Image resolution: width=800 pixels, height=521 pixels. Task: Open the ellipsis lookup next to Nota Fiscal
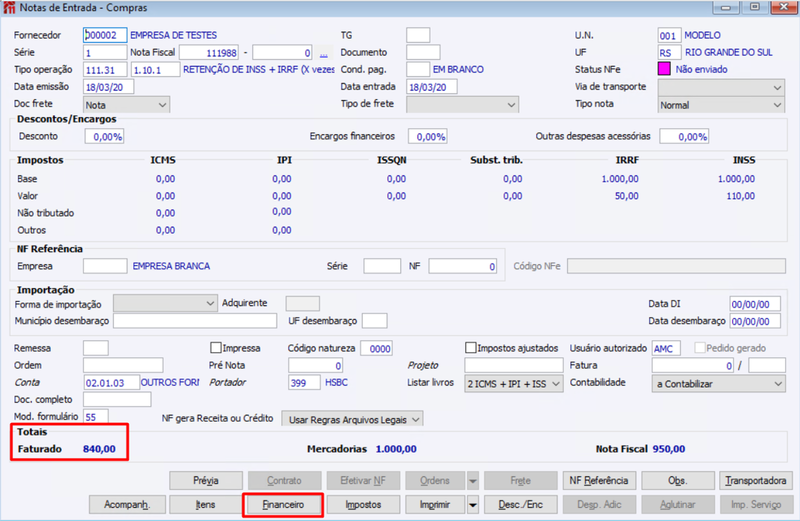(x=323, y=53)
